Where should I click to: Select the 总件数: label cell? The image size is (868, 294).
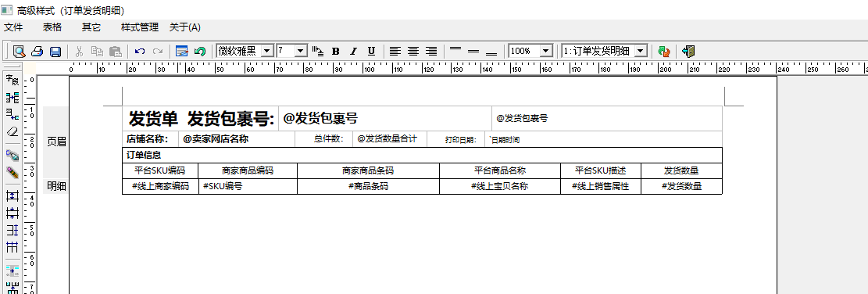(x=324, y=139)
